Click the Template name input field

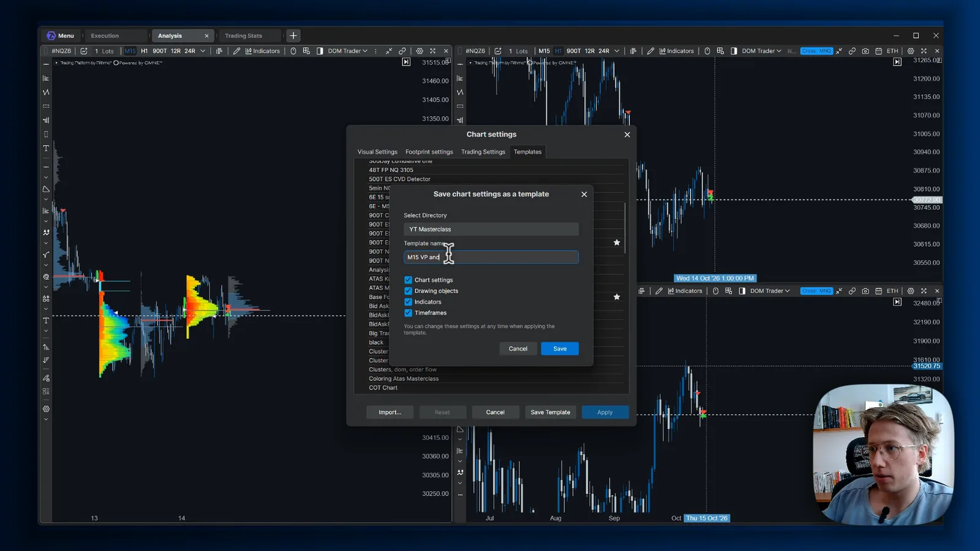pos(491,257)
